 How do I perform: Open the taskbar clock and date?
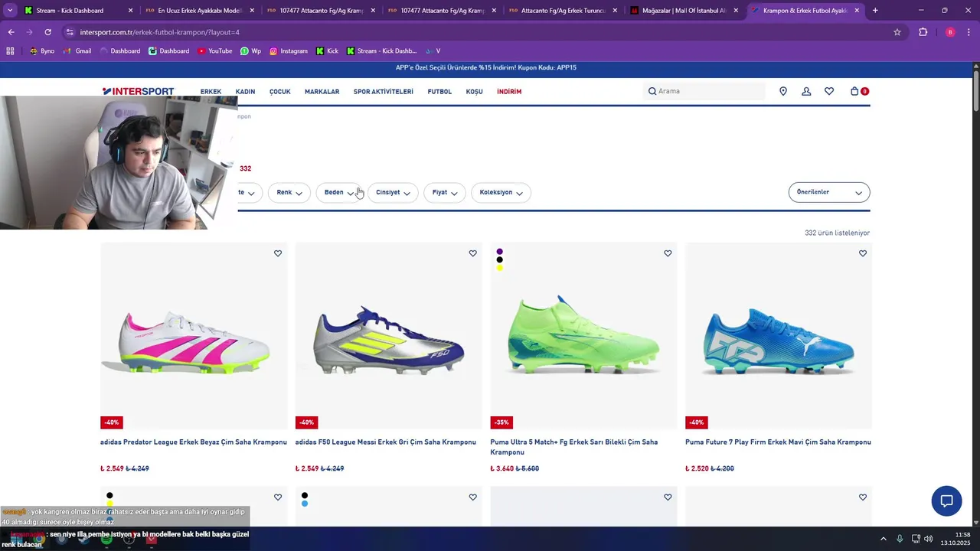957,539
